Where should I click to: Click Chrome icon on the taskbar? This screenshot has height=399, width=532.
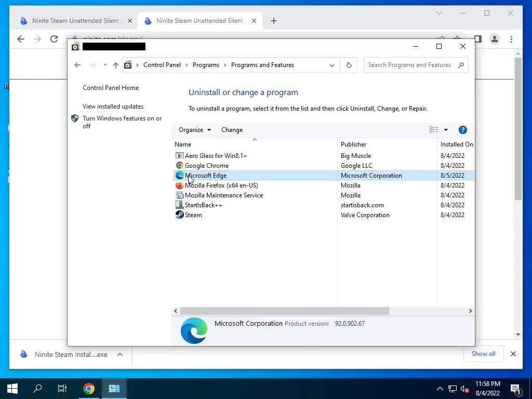89,389
